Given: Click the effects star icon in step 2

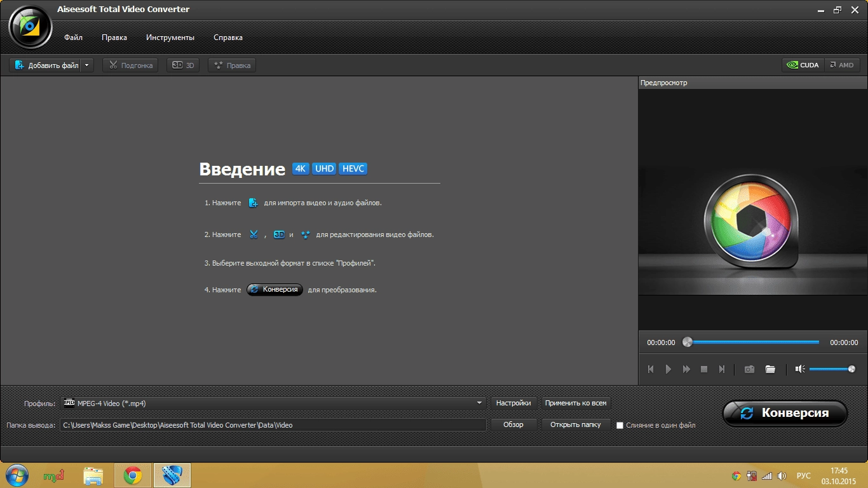Looking at the screenshot, I should [306, 234].
